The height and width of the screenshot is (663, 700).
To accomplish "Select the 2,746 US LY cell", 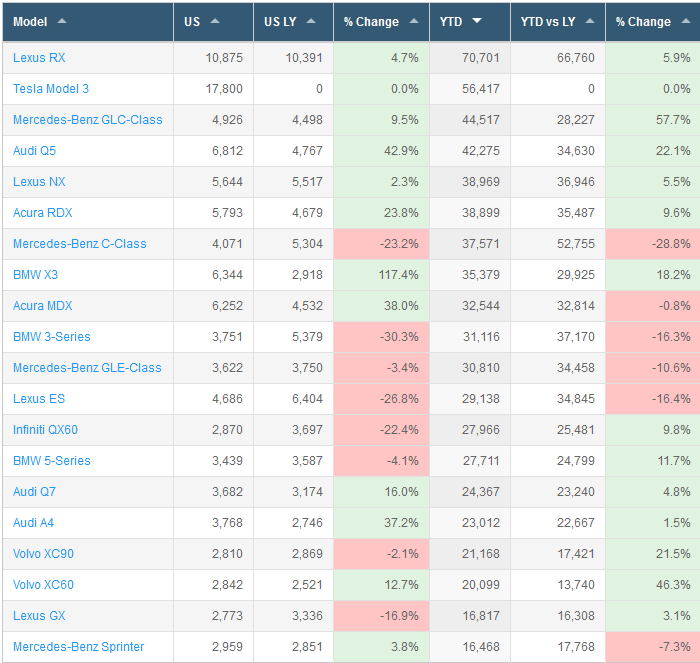I will coord(293,523).
